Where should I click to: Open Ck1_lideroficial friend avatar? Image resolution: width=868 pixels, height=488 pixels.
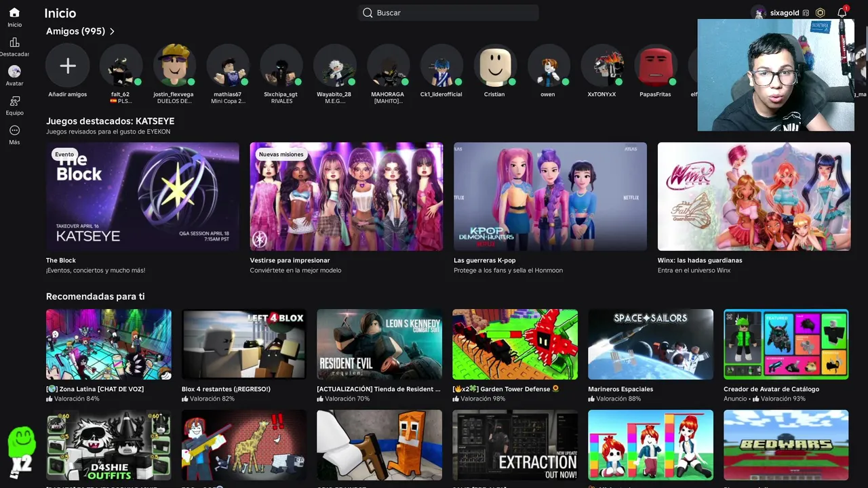click(441, 66)
